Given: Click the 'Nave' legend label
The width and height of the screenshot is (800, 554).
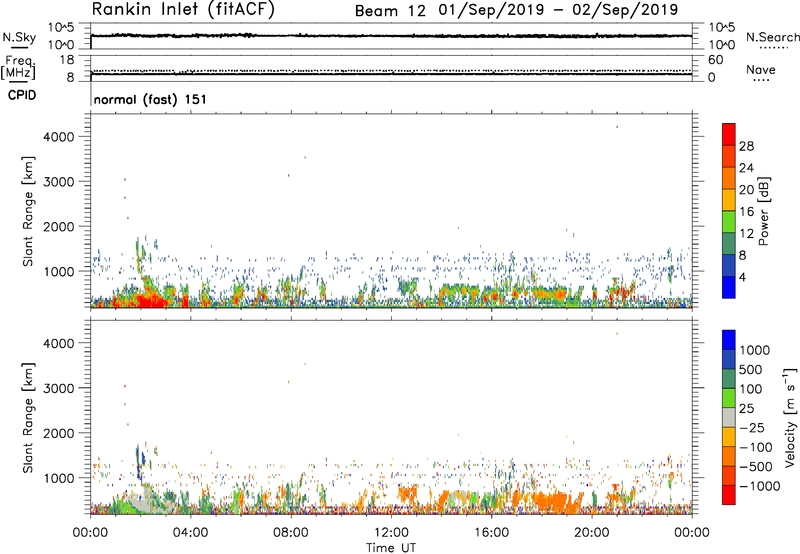Looking at the screenshot, I should coord(761,70).
